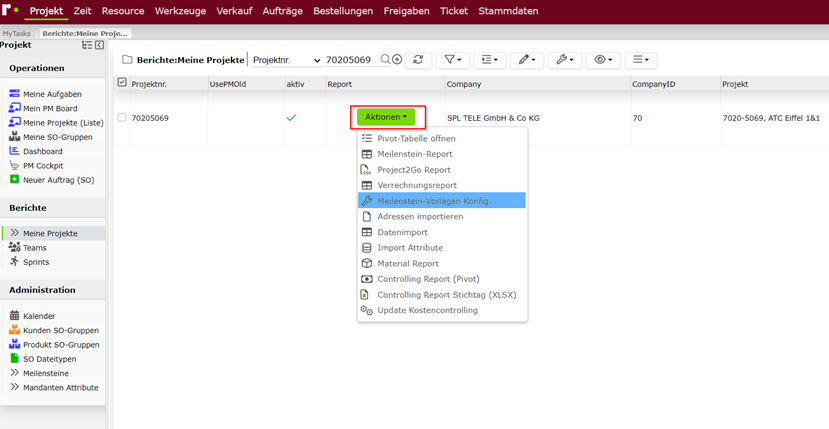Open the Aufträge menu
This screenshot has width=829, height=429.
click(283, 11)
